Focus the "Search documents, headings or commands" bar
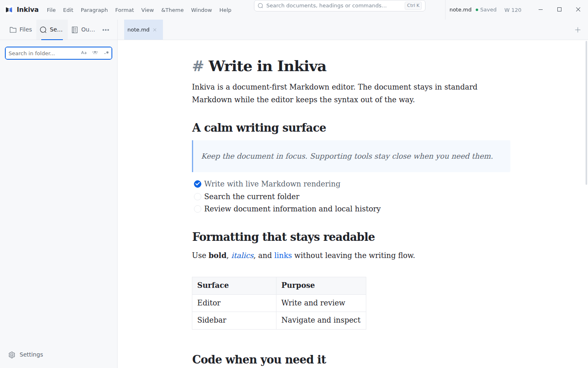The image size is (588, 368). point(340,6)
